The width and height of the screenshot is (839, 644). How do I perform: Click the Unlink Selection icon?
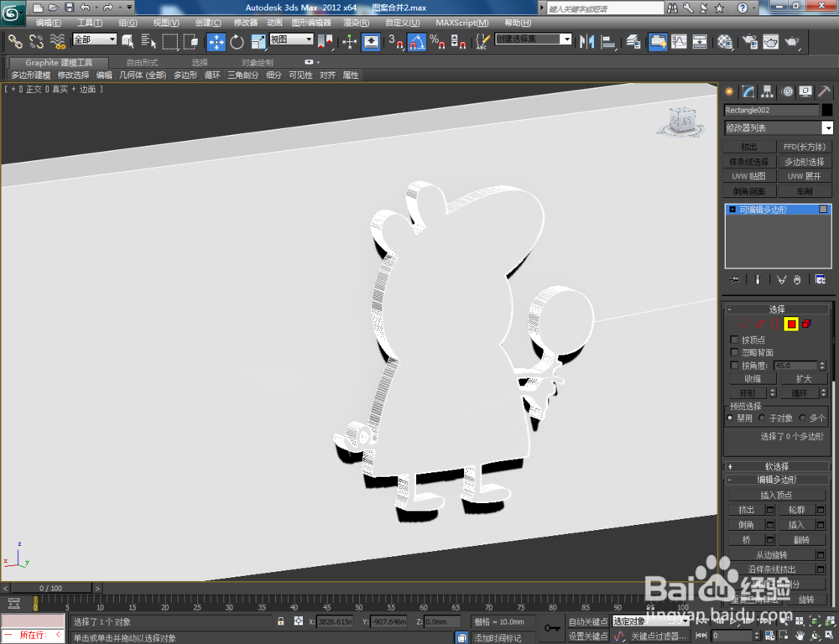tap(36, 41)
